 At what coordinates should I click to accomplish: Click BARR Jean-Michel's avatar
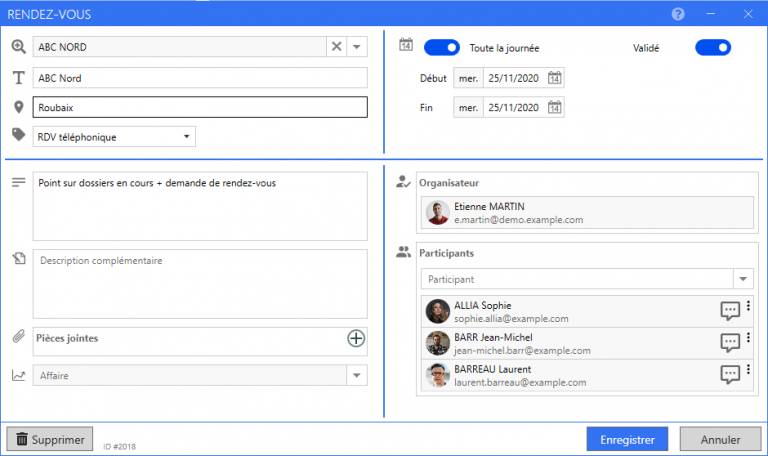click(x=437, y=343)
